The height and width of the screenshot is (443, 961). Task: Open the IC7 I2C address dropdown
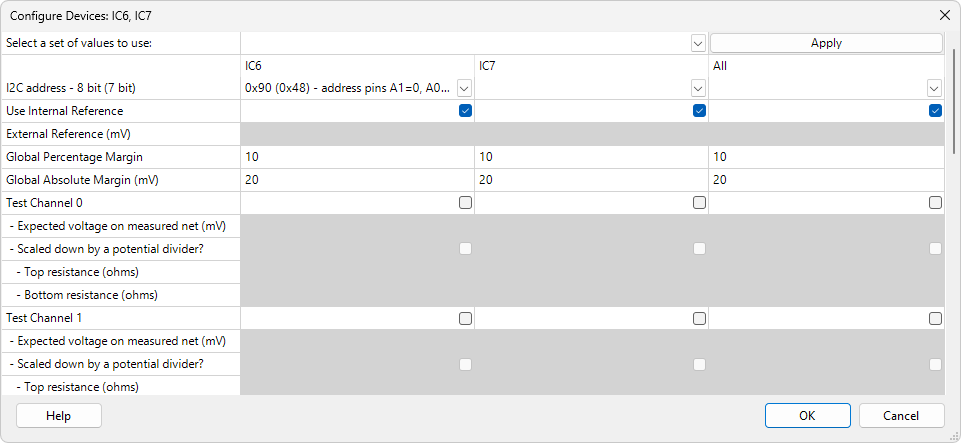(698, 88)
